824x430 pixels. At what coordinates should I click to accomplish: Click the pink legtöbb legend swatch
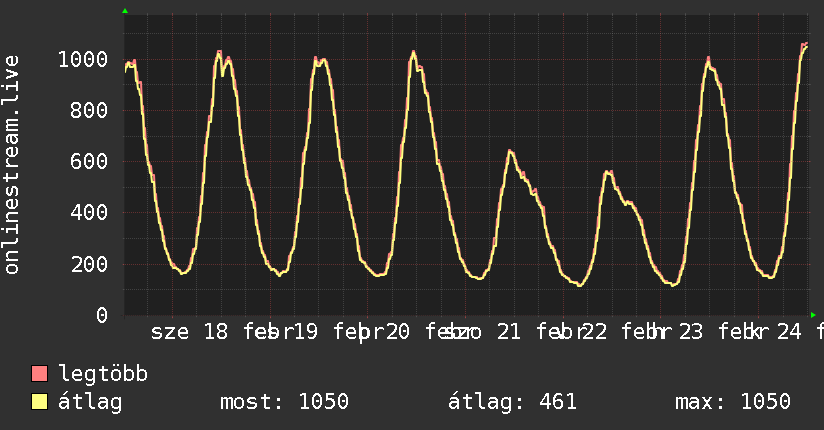[x=39, y=373]
